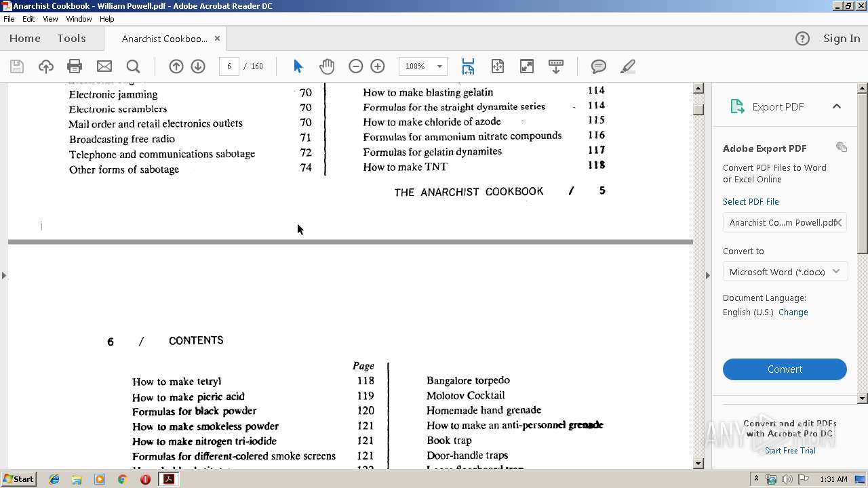Viewport: 868px width, 488px height.
Task: Zoom in with the plus button
Action: pos(378,66)
